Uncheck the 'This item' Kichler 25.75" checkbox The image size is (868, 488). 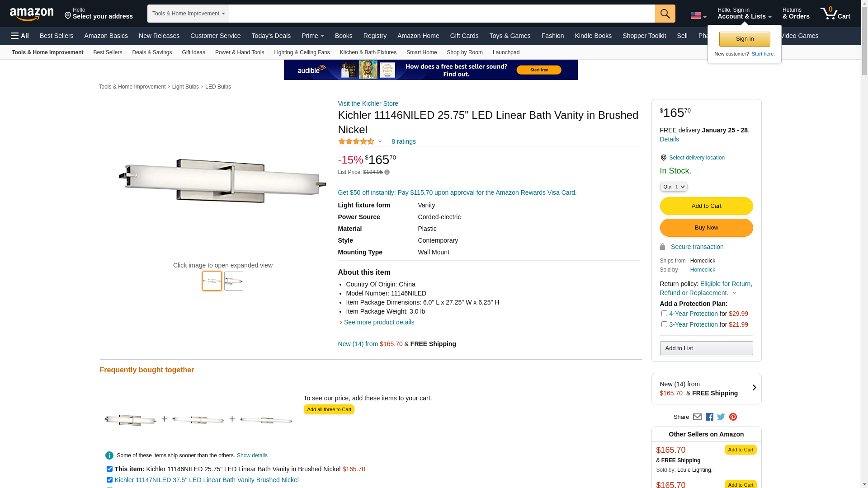point(109,469)
